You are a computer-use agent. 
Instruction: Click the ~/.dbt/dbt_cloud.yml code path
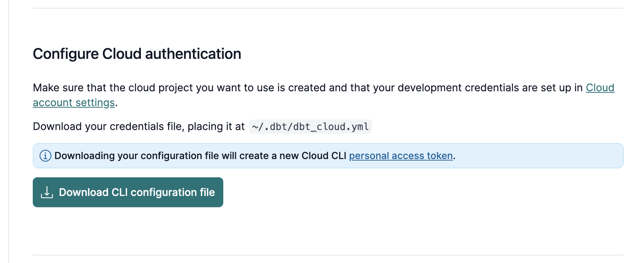point(310,127)
